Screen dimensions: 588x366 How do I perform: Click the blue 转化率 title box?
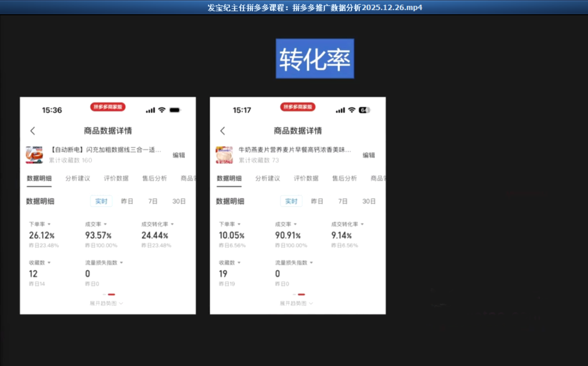[315, 59]
